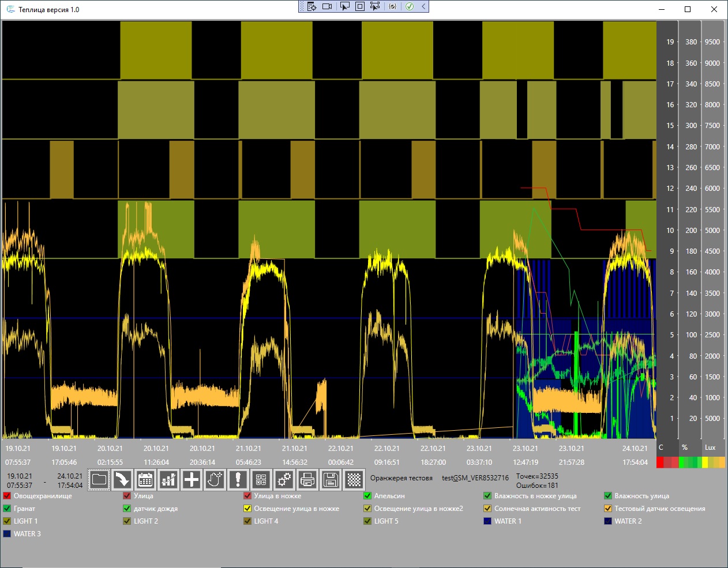Toggle the WATER 3 checkbox
The height and width of the screenshot is (568, 728).
pyautogui.click(x=7, y=534)
